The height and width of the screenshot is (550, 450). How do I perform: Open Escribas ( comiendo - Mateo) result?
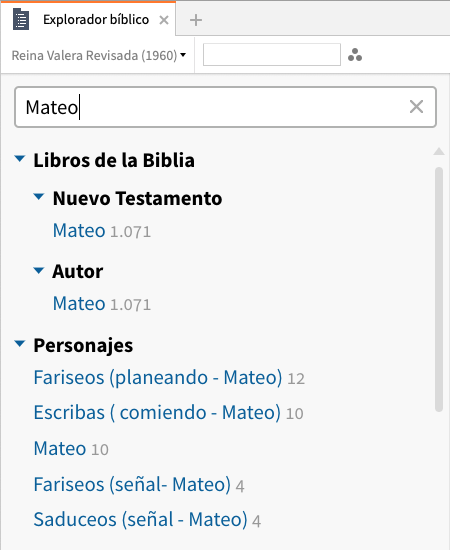pyautogui.click(x=157, y=412)
